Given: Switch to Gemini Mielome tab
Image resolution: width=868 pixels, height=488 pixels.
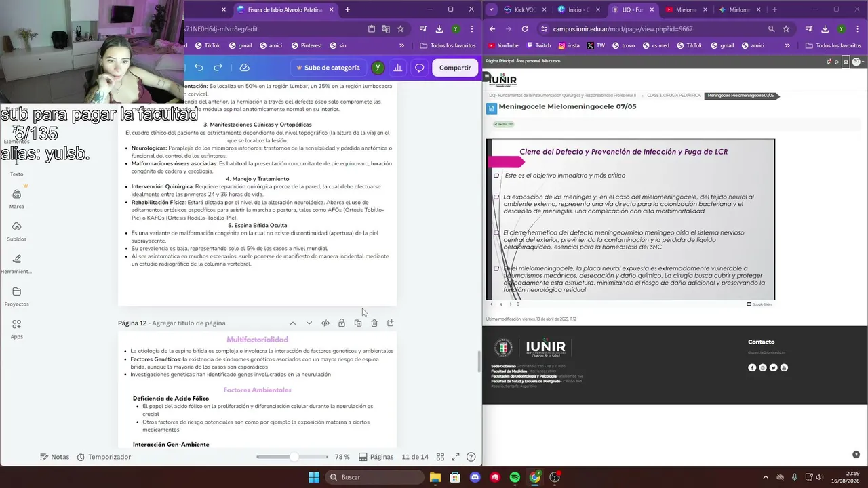Looking at the screenshot, I should (x=739, y=9).
